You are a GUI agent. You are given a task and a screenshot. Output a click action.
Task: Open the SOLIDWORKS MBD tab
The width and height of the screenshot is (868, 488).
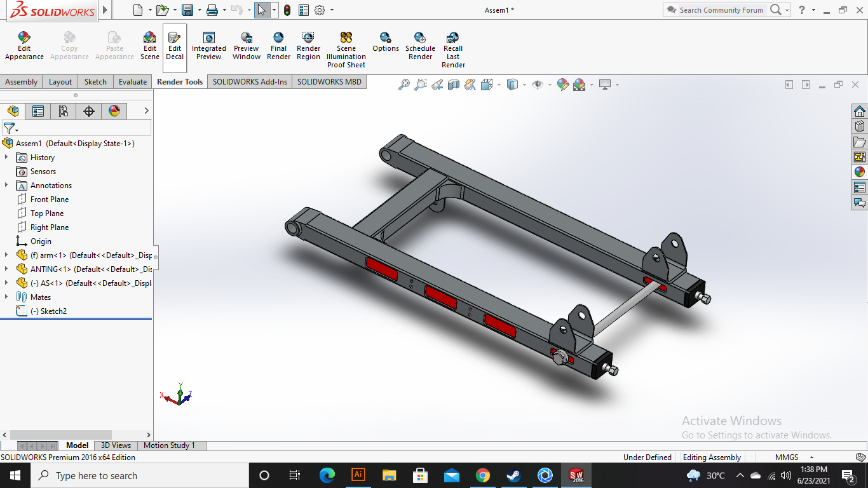tap(329, 82)
